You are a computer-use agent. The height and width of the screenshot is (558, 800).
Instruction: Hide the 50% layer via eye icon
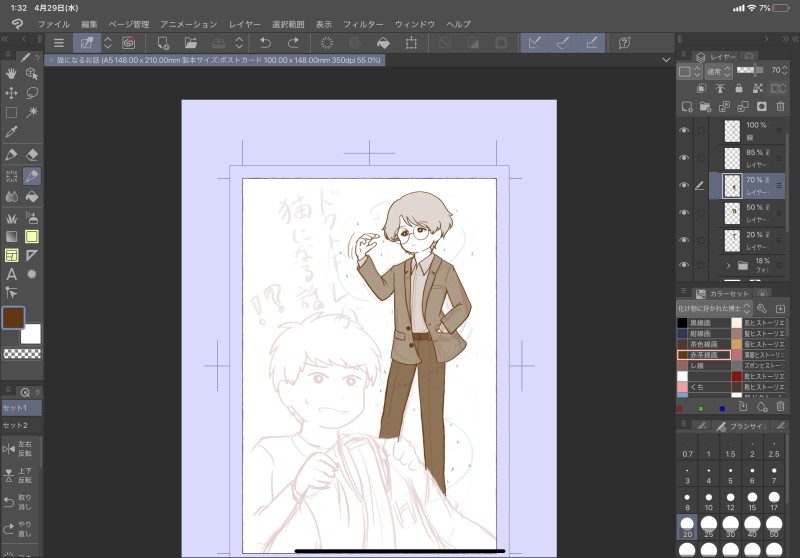click(x=684, y=213)
